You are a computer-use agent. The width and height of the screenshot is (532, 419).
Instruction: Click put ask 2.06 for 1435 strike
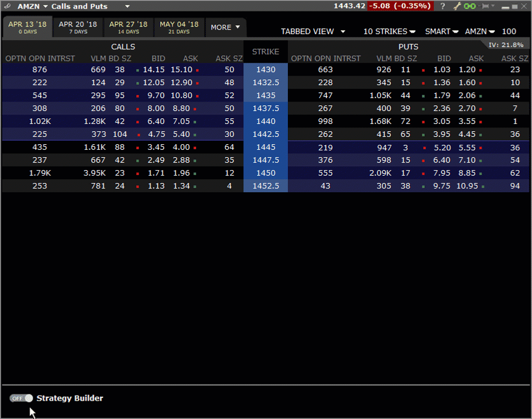tap(467, 96)
